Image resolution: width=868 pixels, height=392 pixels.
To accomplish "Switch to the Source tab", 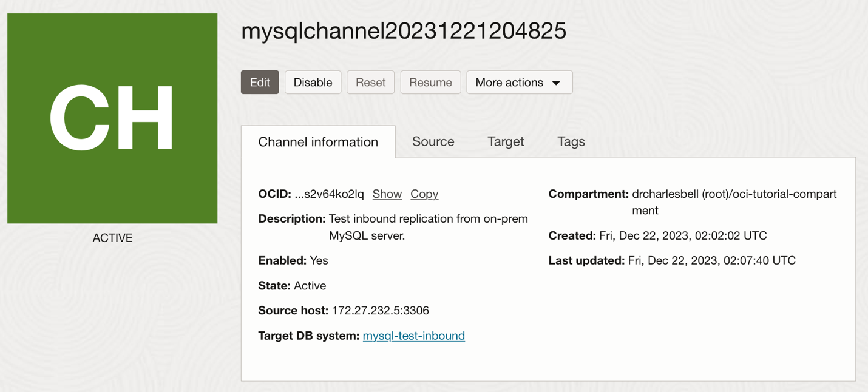I will coord(433,141).
